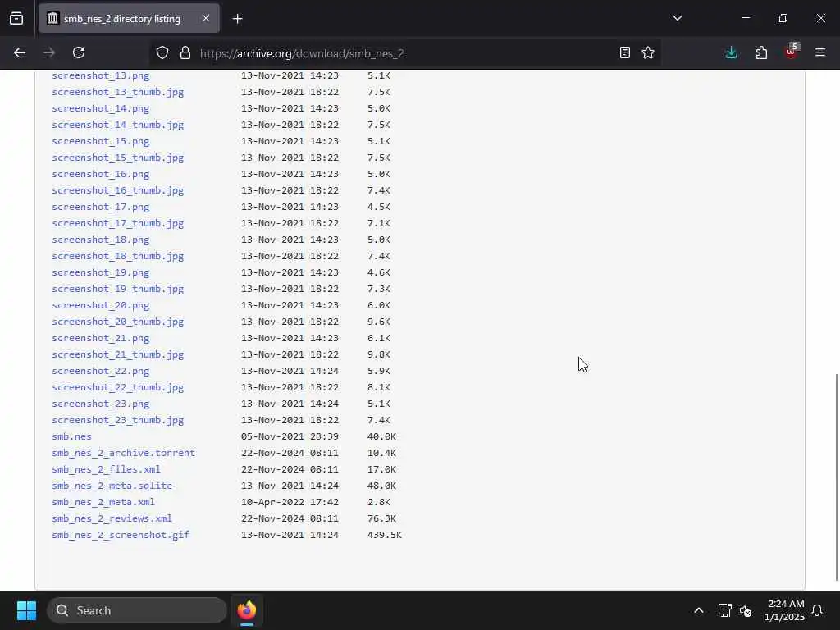The height and width of the screenshot is (630, 840).
Task: Open screenshot_17.png link
Action: [101, 207]
